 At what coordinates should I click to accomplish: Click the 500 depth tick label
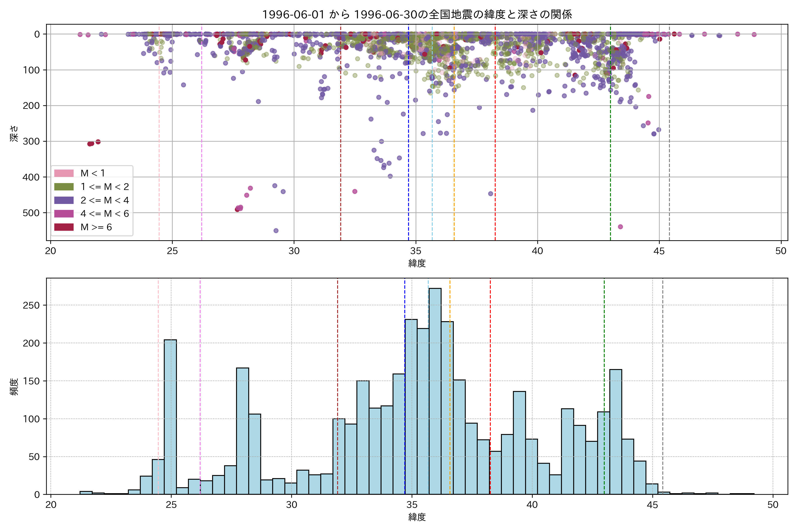pos(31,213)
